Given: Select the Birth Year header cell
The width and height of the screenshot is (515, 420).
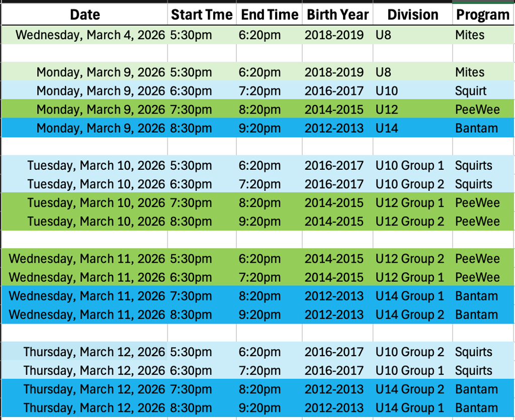Looking at the screenshot, I should 337,15.
